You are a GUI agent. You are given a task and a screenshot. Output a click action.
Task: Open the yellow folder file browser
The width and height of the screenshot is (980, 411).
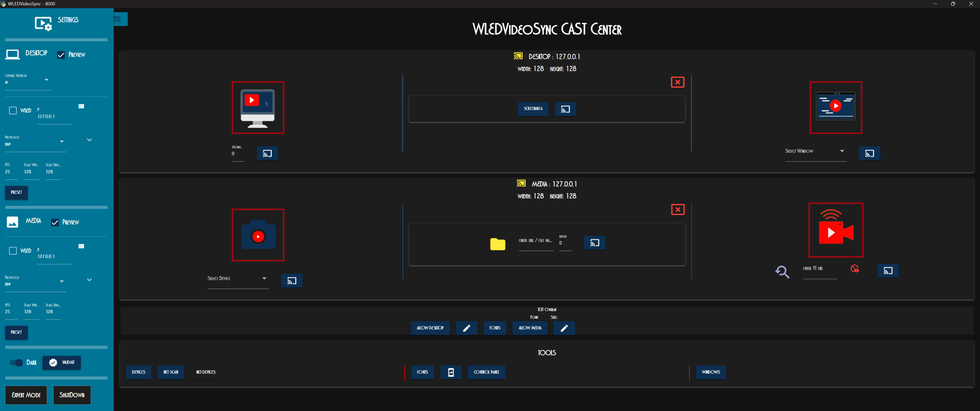498,244
